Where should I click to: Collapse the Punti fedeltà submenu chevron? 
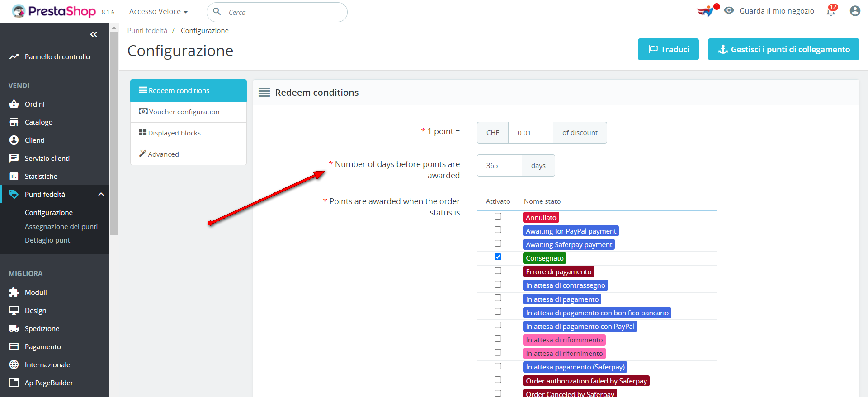tap(101, 194)
